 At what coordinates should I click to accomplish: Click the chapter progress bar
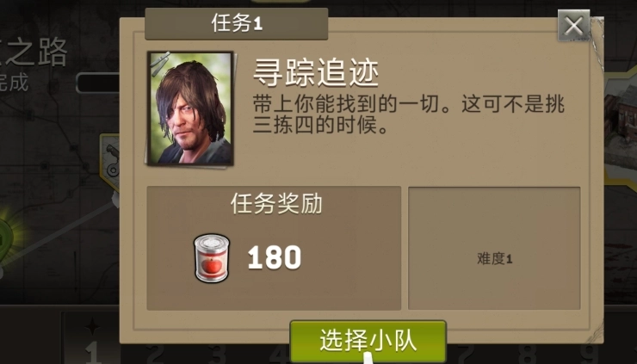tap(97, 83)
